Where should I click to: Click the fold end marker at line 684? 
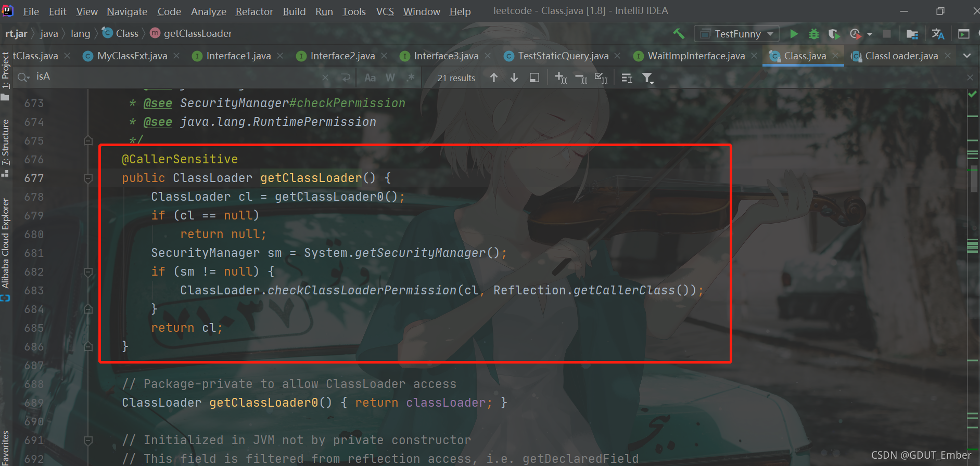(x=88, y=309)
